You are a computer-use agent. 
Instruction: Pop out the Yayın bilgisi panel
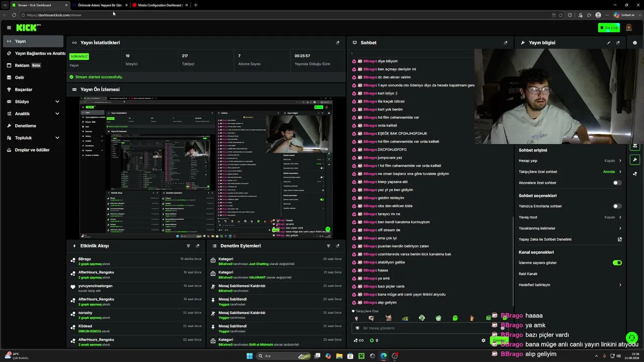tap(618, 43)
